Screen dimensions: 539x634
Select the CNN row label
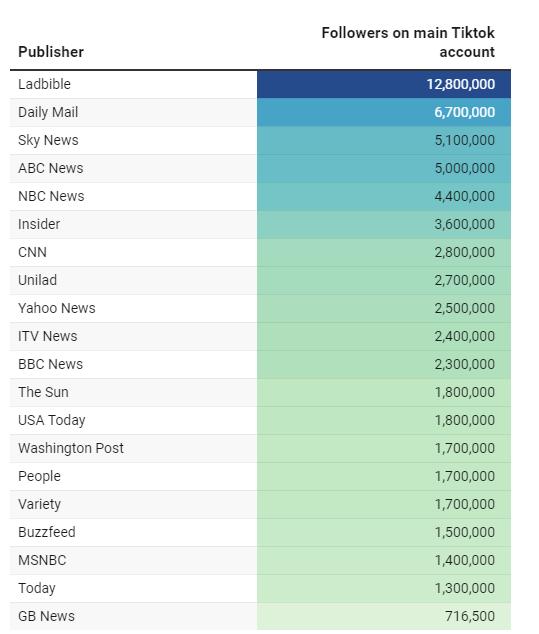[32, 252]
